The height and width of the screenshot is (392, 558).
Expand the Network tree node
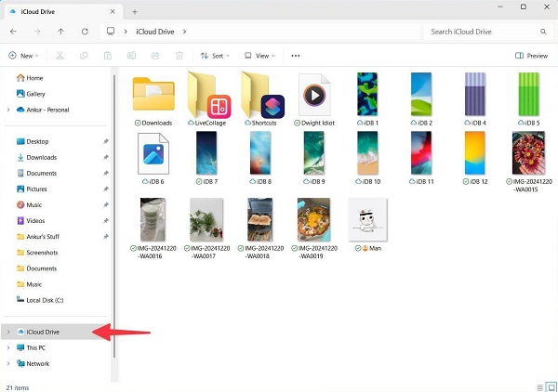point(8,363)
